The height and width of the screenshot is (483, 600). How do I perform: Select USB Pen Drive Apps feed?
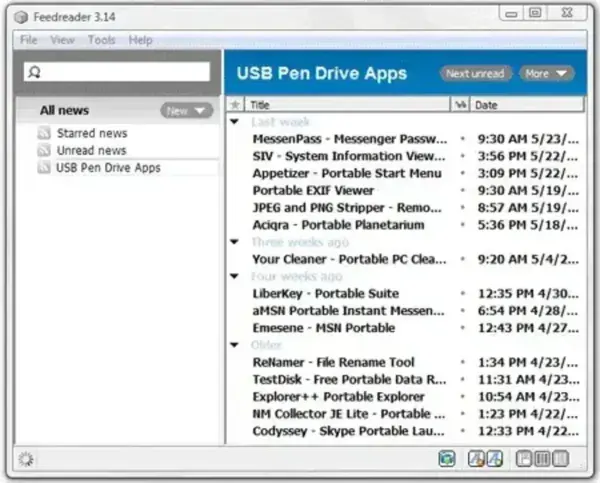tap(108, 168)
